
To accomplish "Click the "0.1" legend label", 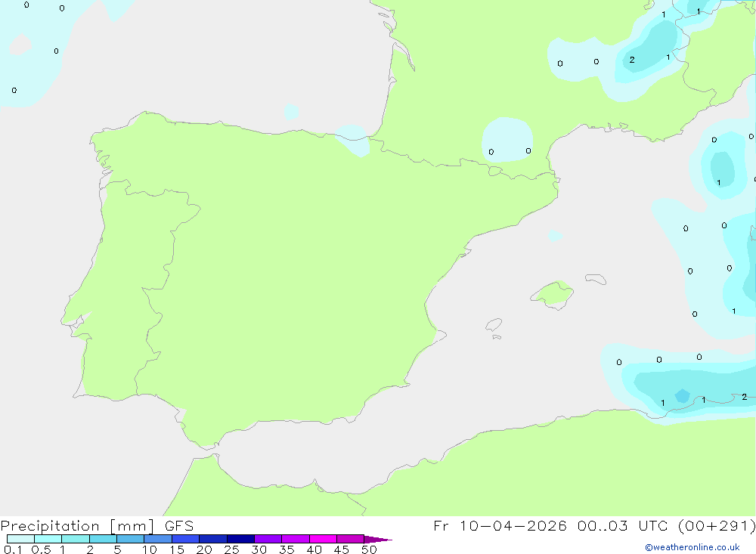I will point(13,549).
